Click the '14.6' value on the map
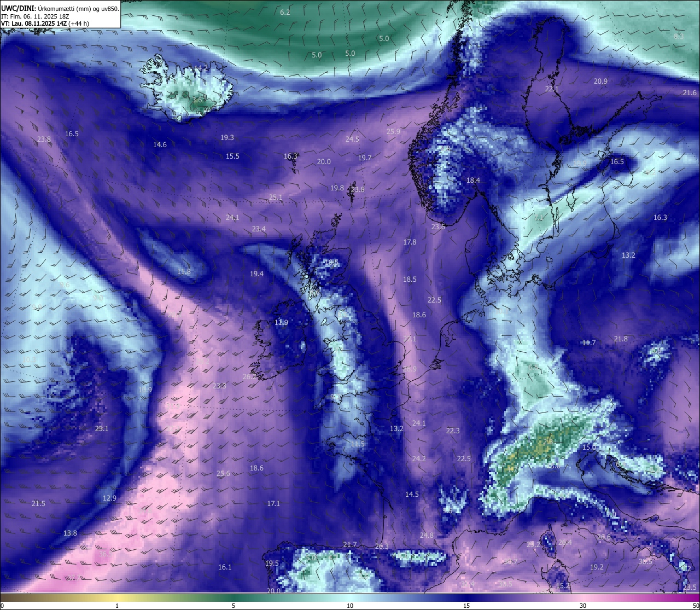 tap(160, 144)
